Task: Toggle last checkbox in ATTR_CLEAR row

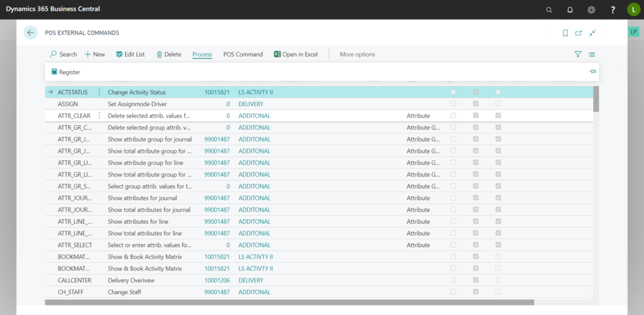Action: tap(498, 116)
